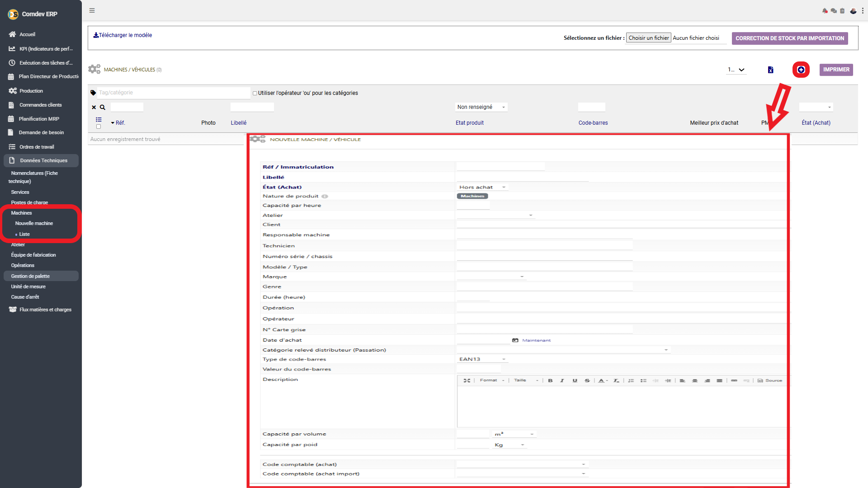
Task: Expand Données Techniques in the sidebar
Action: 41,160
